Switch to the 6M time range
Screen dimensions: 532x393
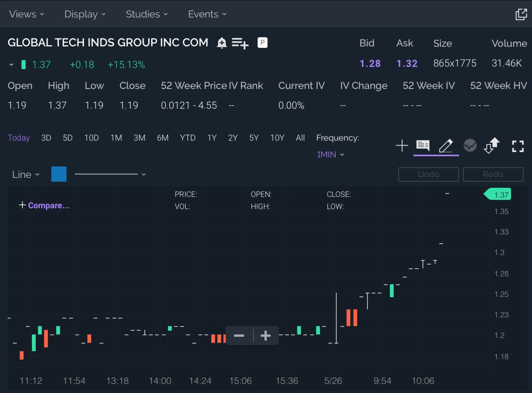point(163,138)
